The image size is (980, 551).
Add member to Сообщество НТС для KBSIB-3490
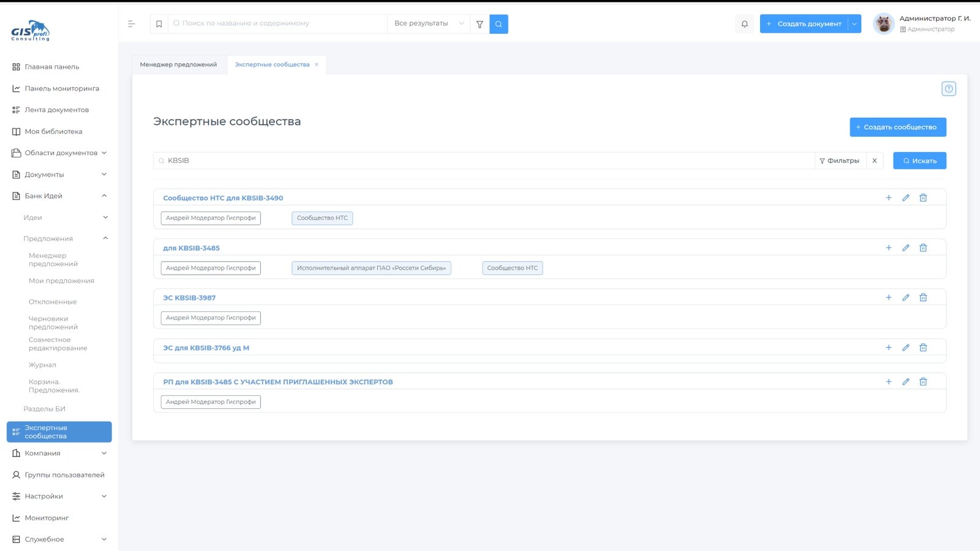click(x=889, y=198)
